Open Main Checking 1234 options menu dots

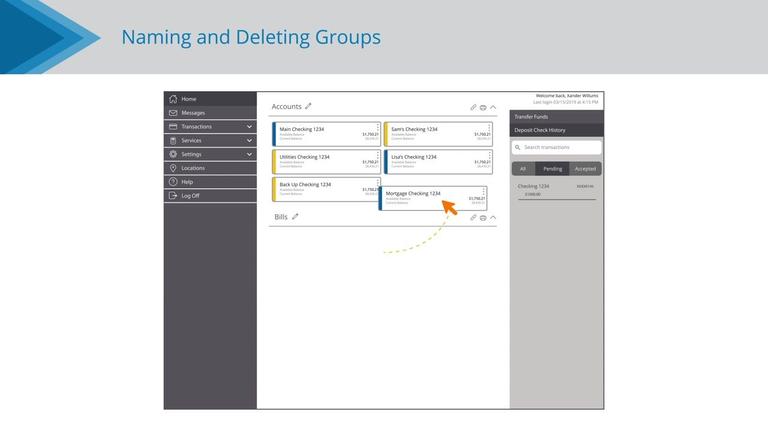377,127
